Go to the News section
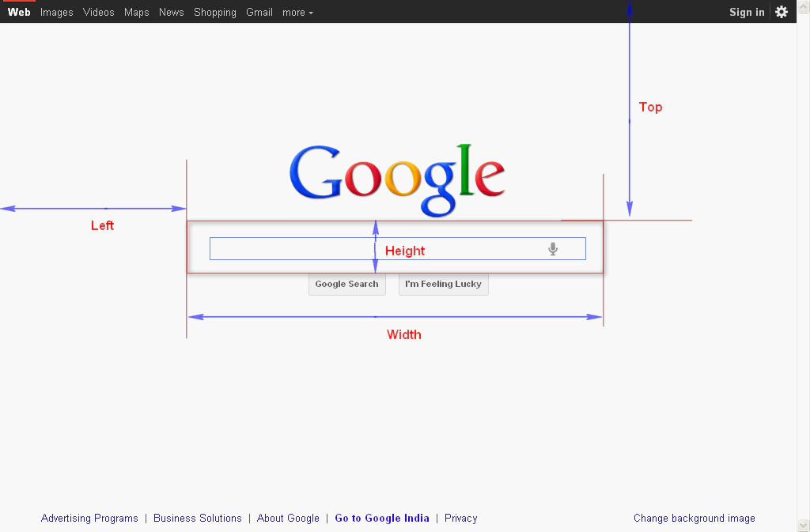 [x=171, y=12]
